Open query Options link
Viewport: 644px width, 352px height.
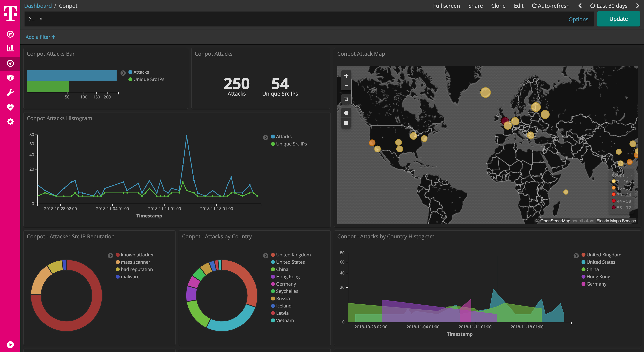578,19
